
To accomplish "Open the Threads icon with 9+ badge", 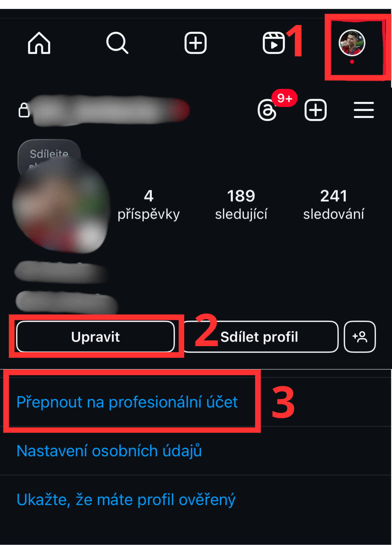I will 267,110.
